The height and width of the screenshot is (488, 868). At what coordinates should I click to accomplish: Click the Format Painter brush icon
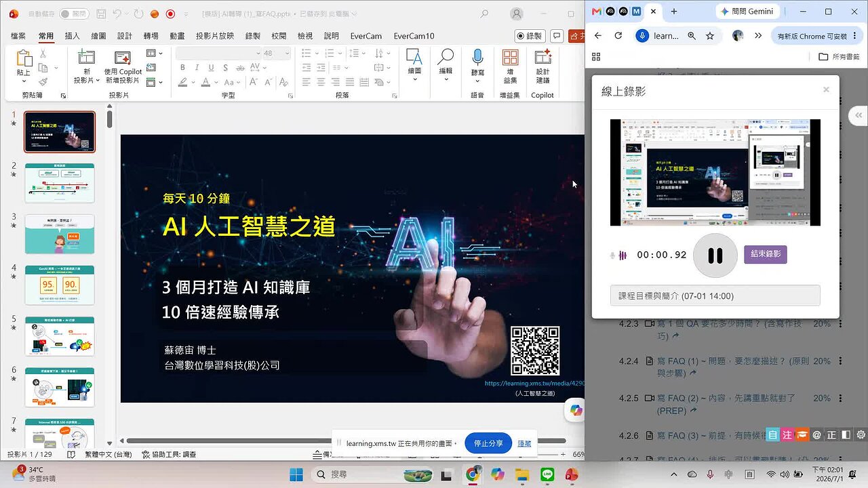click(43, 82)
